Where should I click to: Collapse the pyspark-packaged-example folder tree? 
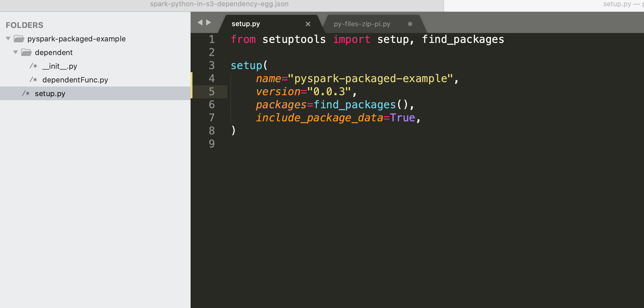(x=8, y=39)
